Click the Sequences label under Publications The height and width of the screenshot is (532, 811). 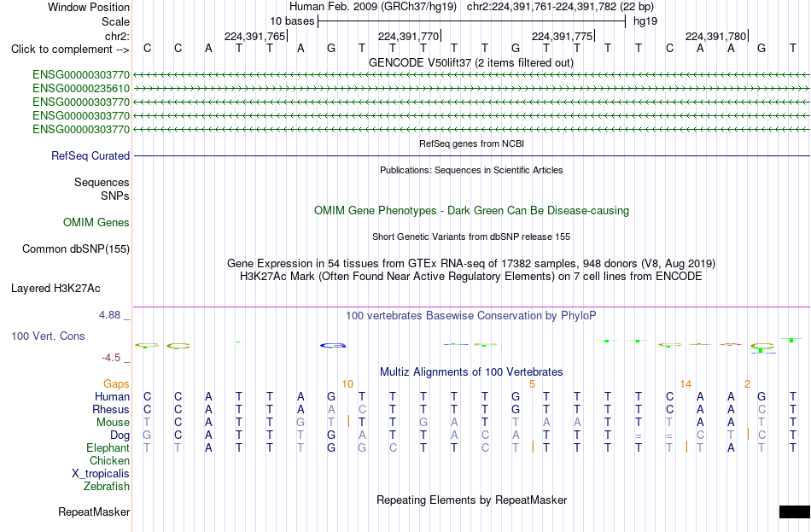pyautogui.click(x=102, y=182)
